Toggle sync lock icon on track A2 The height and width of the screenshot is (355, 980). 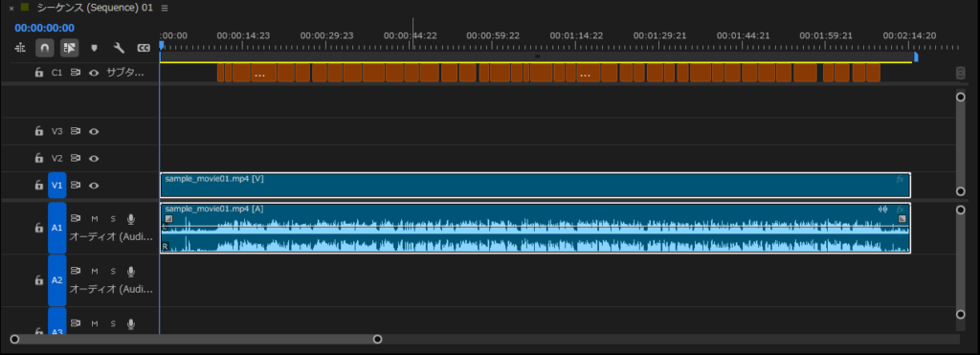point(76,271)
